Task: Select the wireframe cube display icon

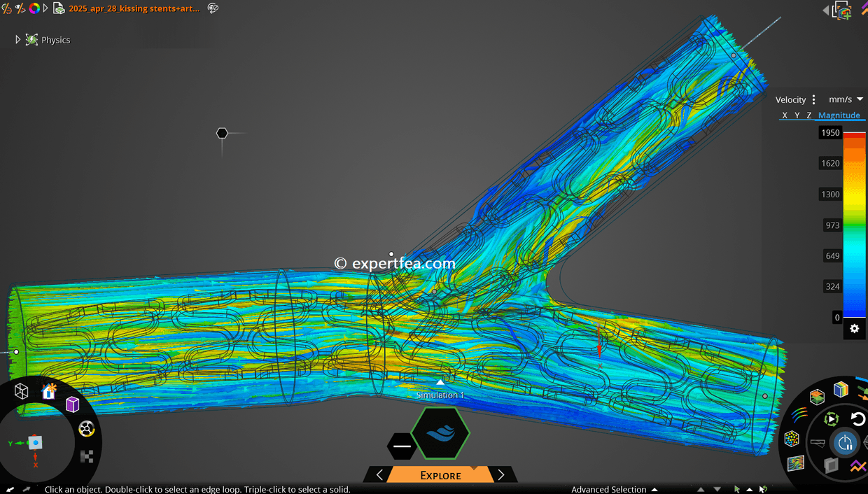Action: tap(20, 392)
